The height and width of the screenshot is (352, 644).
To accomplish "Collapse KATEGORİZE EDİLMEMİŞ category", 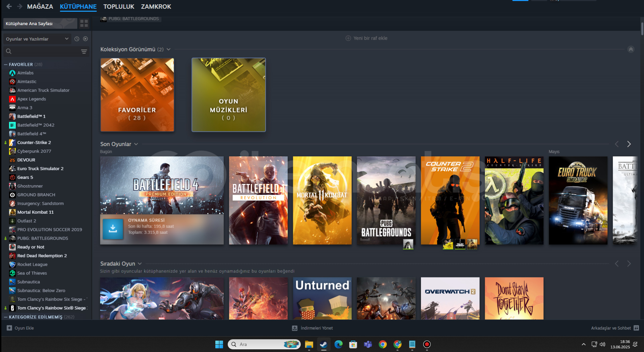I will point(6,317).
